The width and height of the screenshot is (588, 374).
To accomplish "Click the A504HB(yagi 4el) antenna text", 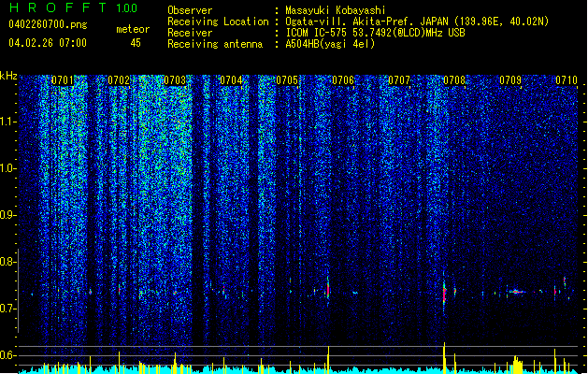I will coord(330,44).
